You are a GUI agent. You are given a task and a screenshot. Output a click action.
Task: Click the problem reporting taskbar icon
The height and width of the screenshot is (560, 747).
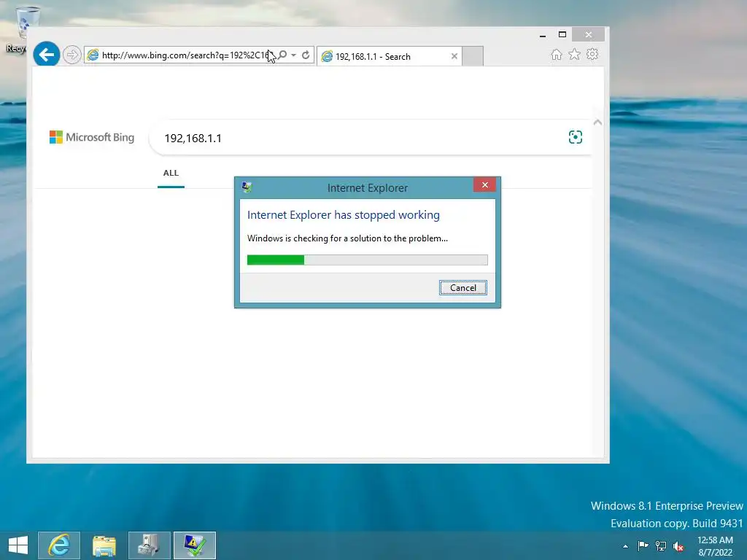pos(194,545)
